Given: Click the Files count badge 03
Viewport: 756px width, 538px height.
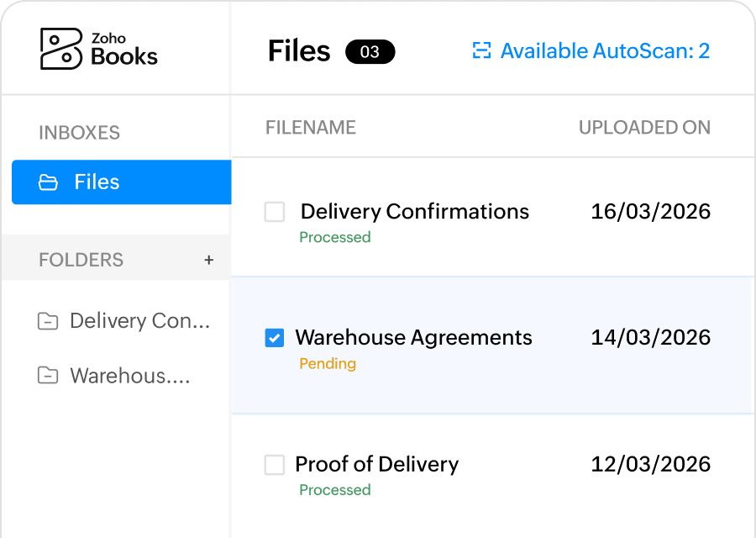Looking at the screenshot, I should [370, 51].
